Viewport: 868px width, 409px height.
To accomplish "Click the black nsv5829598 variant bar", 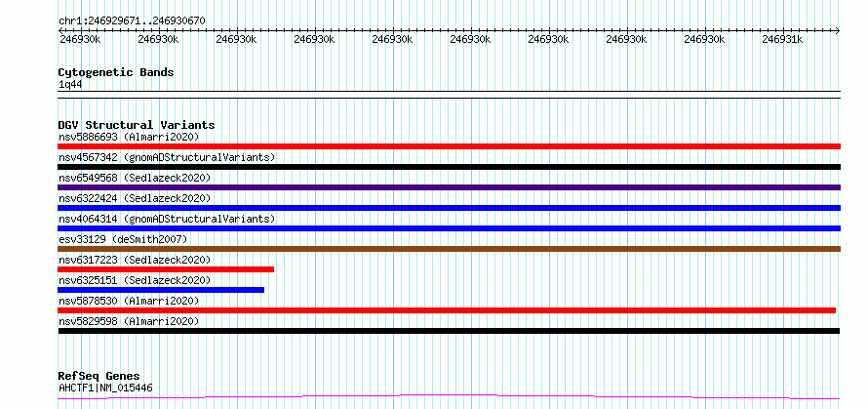I will click(x=449, y=331).
